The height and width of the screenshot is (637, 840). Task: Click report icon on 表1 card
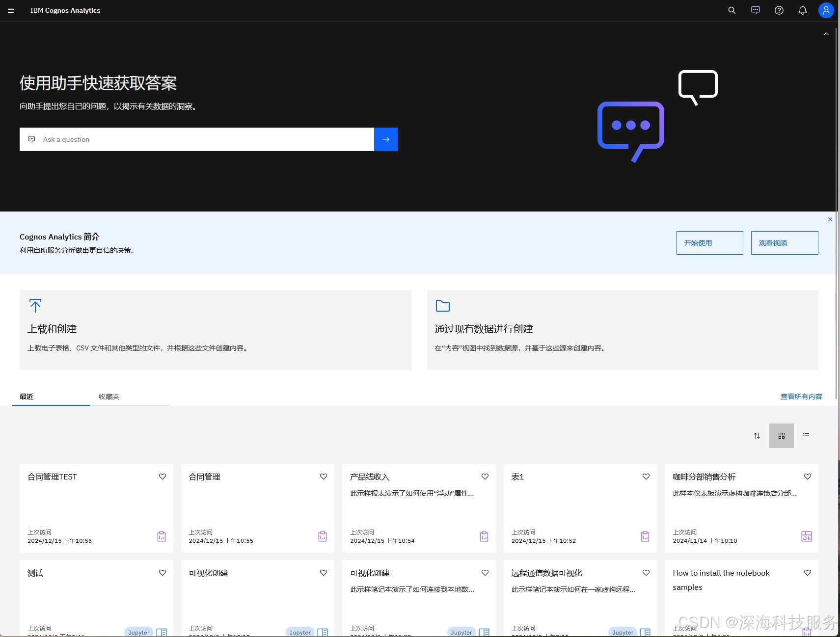pyautogui.click(x=645, y=536)
